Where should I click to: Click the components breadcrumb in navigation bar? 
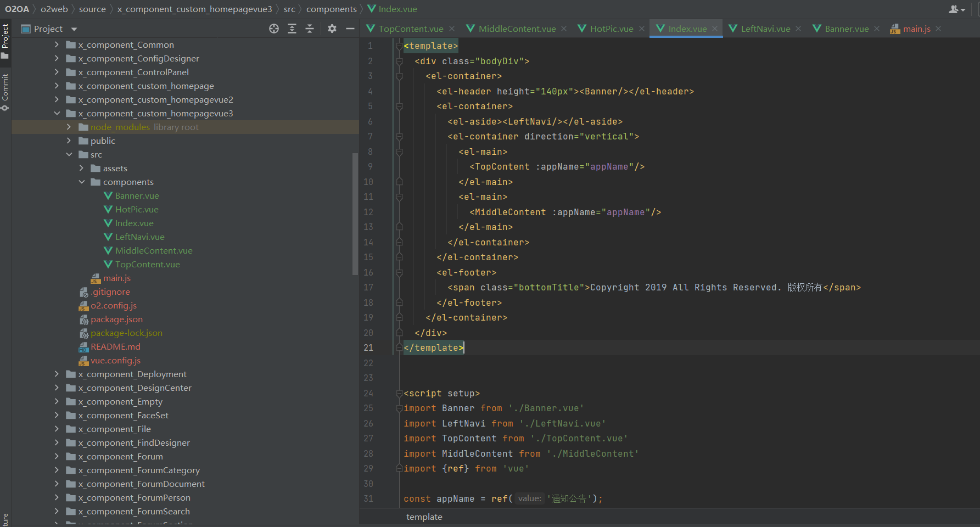[x=331, y=9]
